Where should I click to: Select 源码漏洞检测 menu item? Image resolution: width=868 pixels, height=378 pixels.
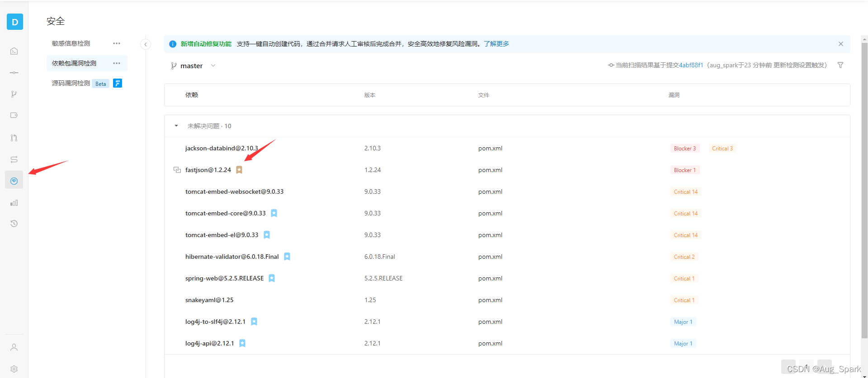coord(71,83)
